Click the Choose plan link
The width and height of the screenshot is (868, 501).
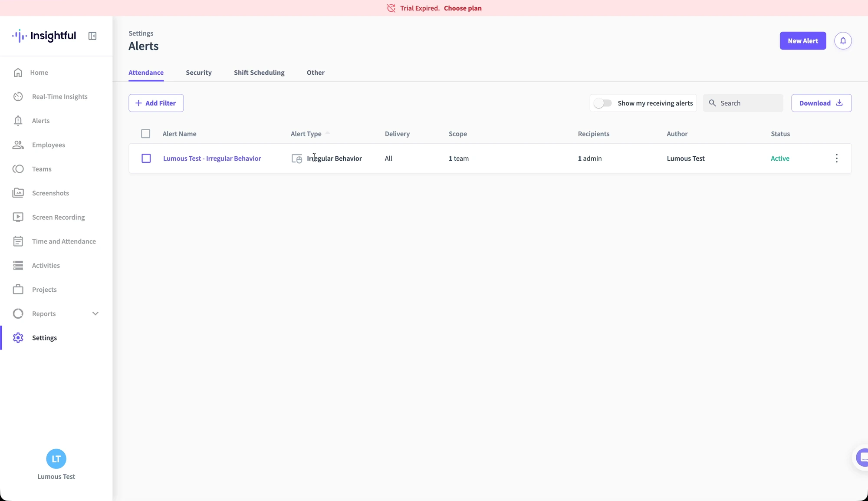point(463,8)
